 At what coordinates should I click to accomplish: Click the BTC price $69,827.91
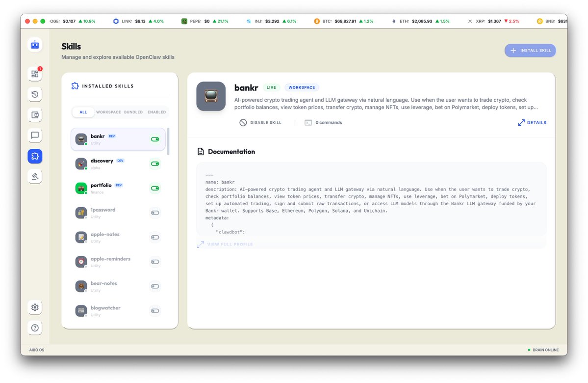click(345, 22)
